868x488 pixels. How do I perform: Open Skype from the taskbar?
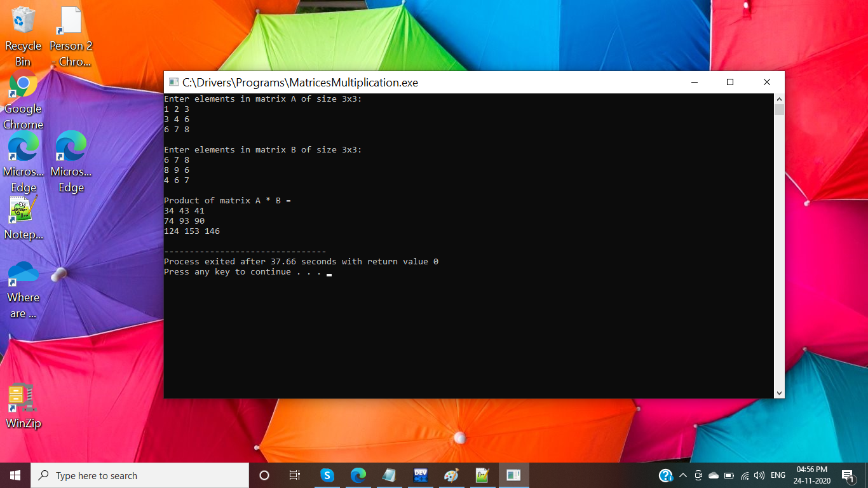click(327, 475)
